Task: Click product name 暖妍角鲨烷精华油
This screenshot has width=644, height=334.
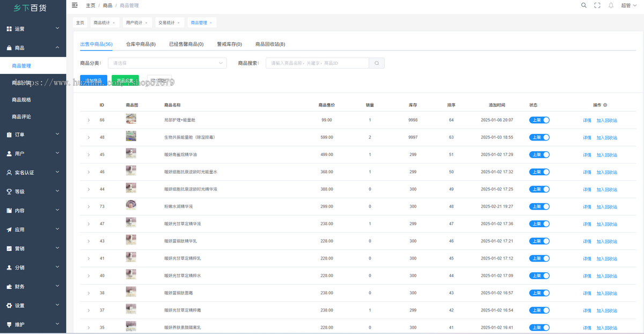Action: tap(180, 155)
